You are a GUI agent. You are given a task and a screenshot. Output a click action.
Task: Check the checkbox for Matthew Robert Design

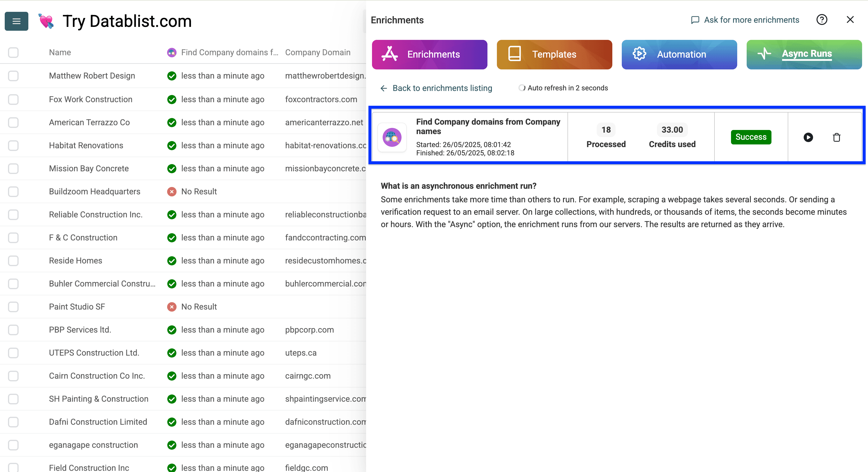coord(13,76)
